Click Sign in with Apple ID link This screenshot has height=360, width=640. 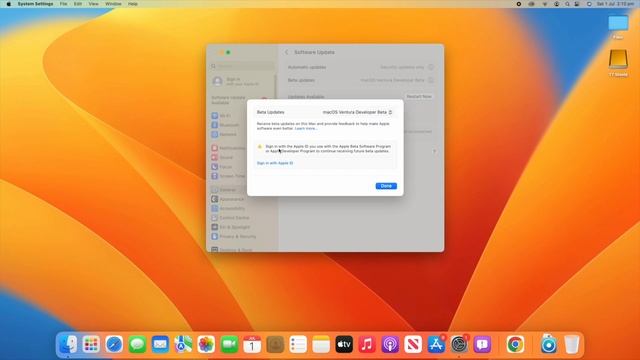(x=275, y=163)
